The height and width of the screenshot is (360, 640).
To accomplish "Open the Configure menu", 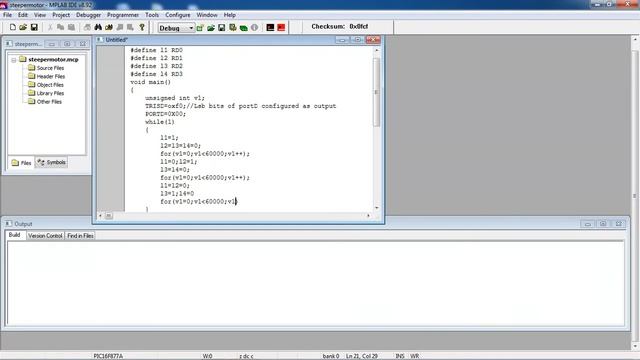I will [x=178, y=15].
